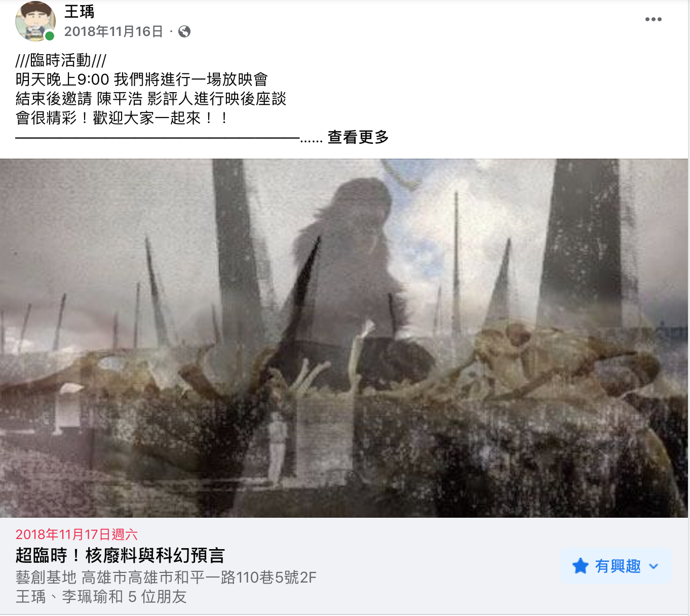Screen dimensions: 690x616
Task: Click event date 2018年11月17日週六
Action: [76, 534]
